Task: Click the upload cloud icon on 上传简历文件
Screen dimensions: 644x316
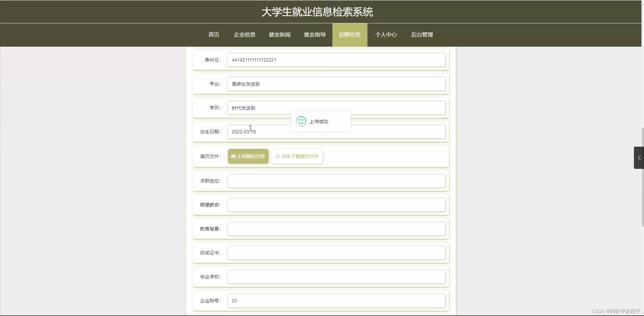Action: pyautogui.click(x=233, y=156)
